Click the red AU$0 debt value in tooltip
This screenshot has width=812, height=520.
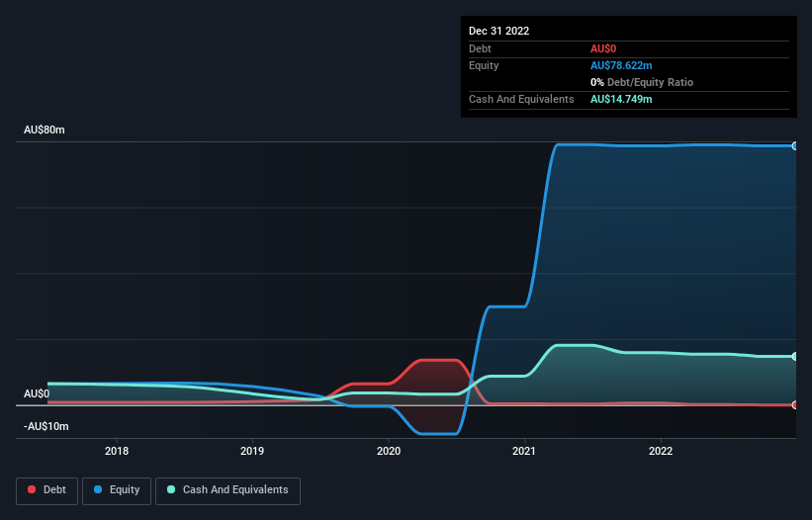[x=603, y=48]
